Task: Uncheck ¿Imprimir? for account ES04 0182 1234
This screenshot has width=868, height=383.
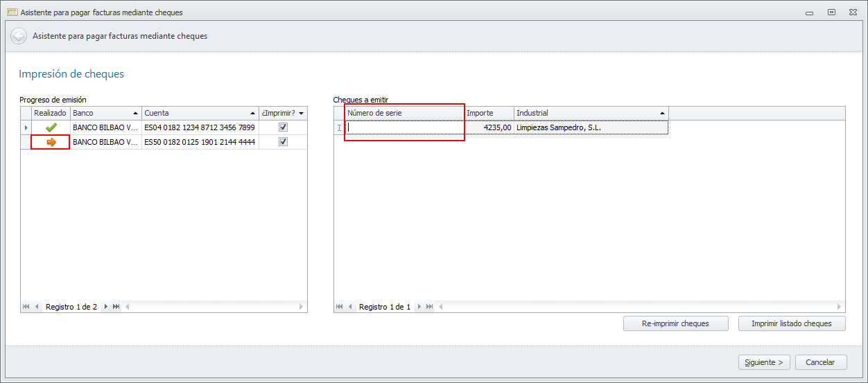Action: pyautogui.click(x=282, y=127)
